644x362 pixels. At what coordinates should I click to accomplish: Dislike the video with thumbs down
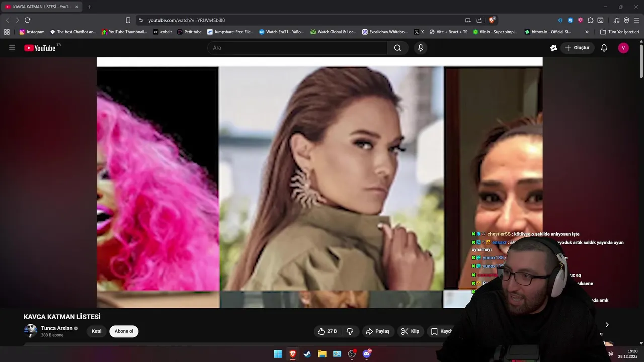tap(350, 331)
